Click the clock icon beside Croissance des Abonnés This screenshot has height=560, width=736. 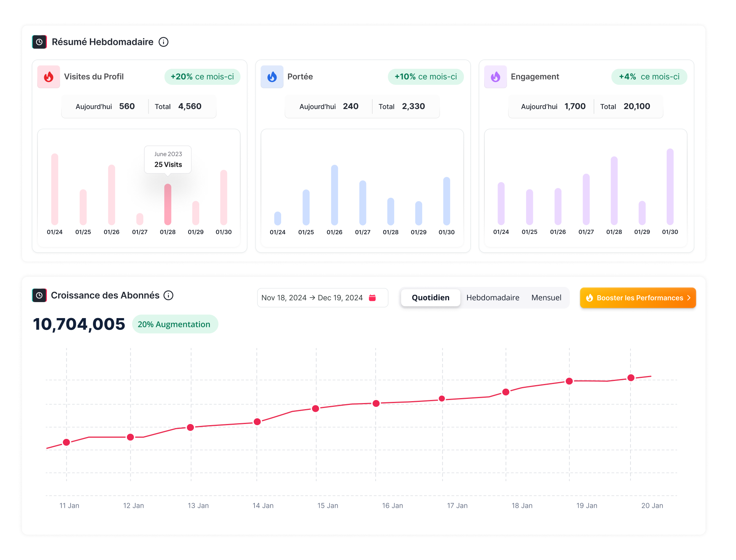click(39, 295)
